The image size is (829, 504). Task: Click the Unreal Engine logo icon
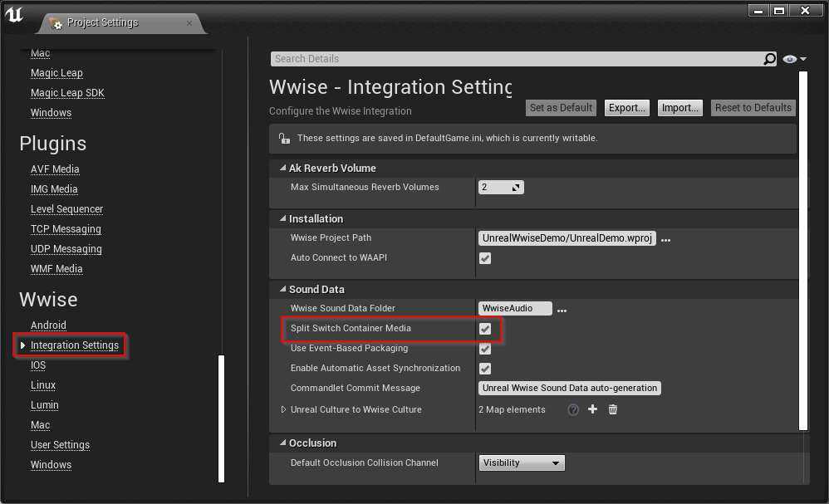coord(14,14)
